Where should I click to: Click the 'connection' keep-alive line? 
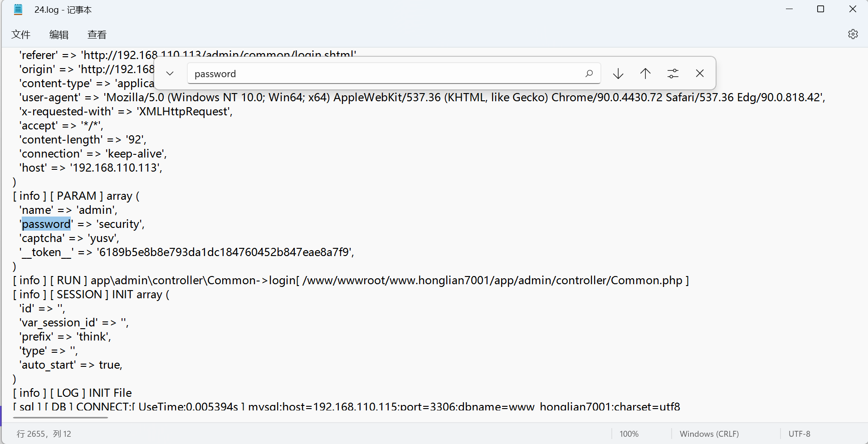(93, 153)
